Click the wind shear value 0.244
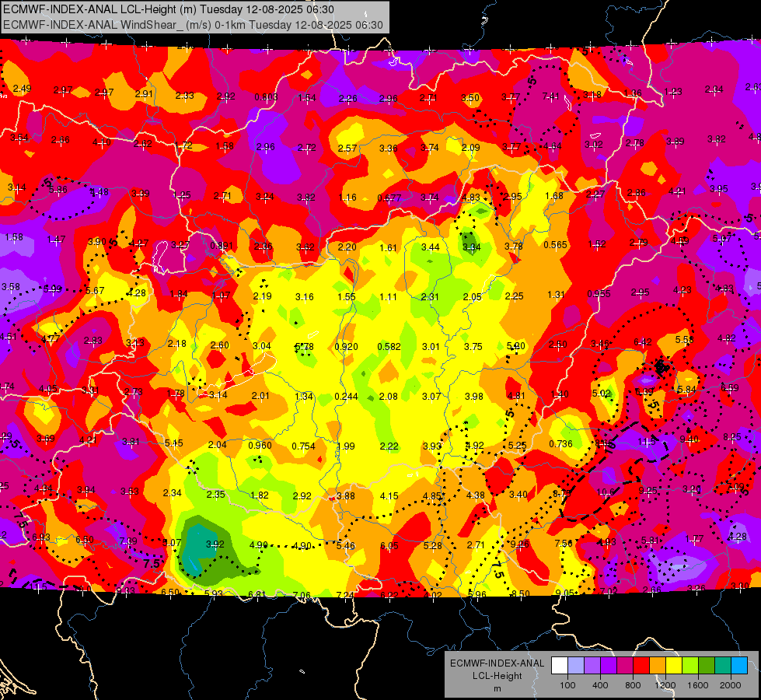 (x=346, y=397)
